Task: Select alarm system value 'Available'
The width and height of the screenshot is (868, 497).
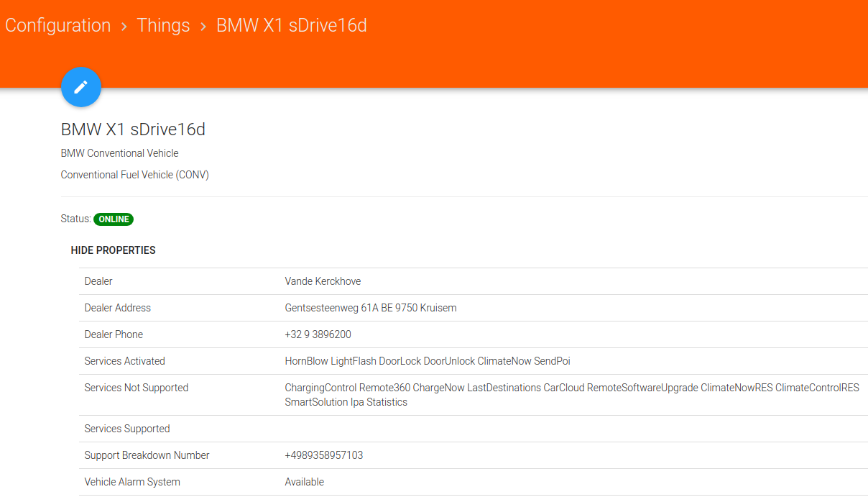Action: (x=305, y=482)
